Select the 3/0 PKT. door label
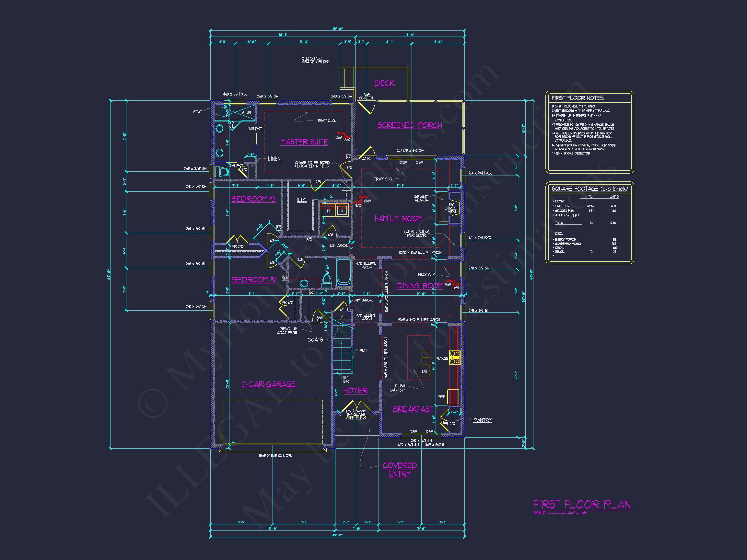The width and height of the screenshot is (747, 560). [255, 129]
